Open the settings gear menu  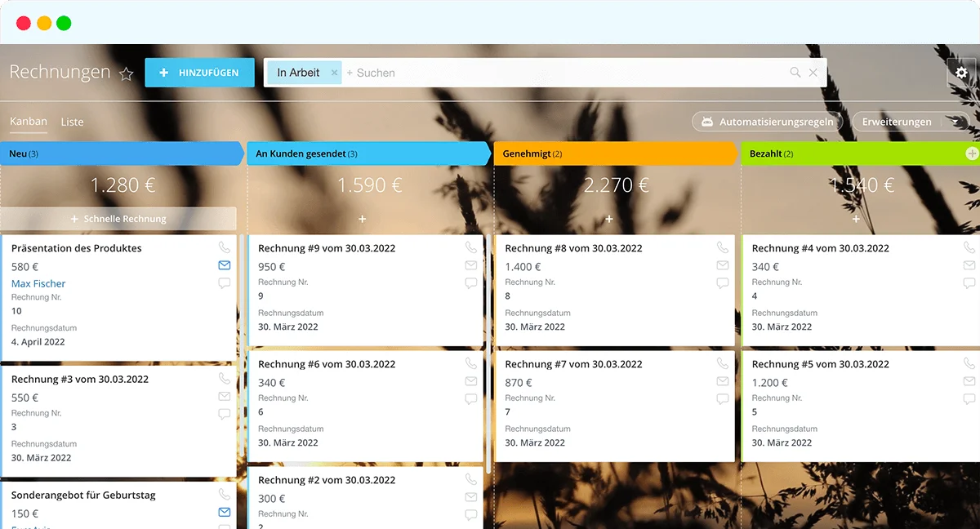[961, 73]
